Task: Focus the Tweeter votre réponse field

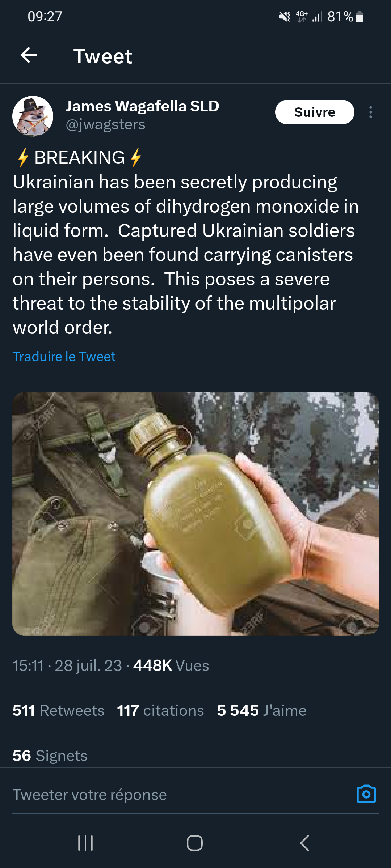Action: 181,795
